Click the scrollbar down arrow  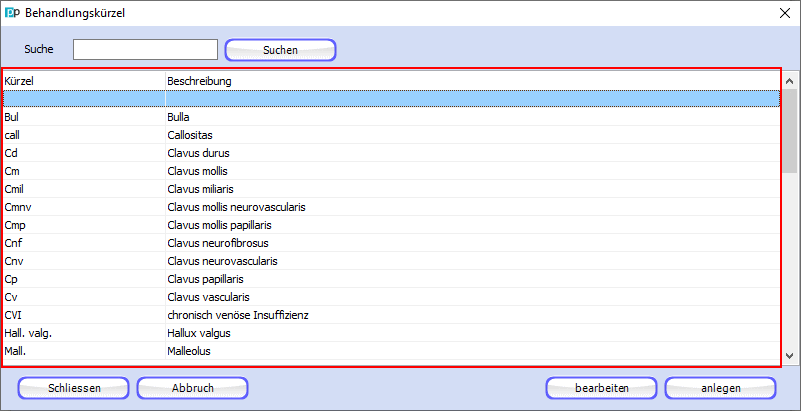(x=789, y=356)
